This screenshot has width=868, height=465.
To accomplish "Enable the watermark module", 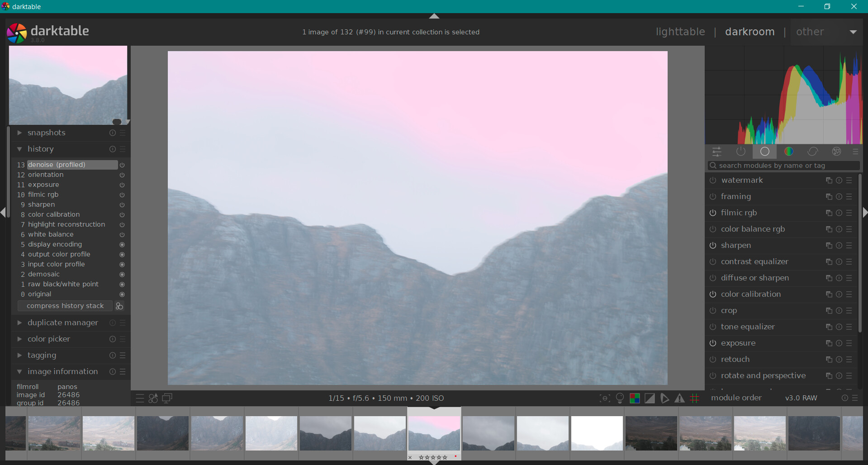I will point(713,180).
